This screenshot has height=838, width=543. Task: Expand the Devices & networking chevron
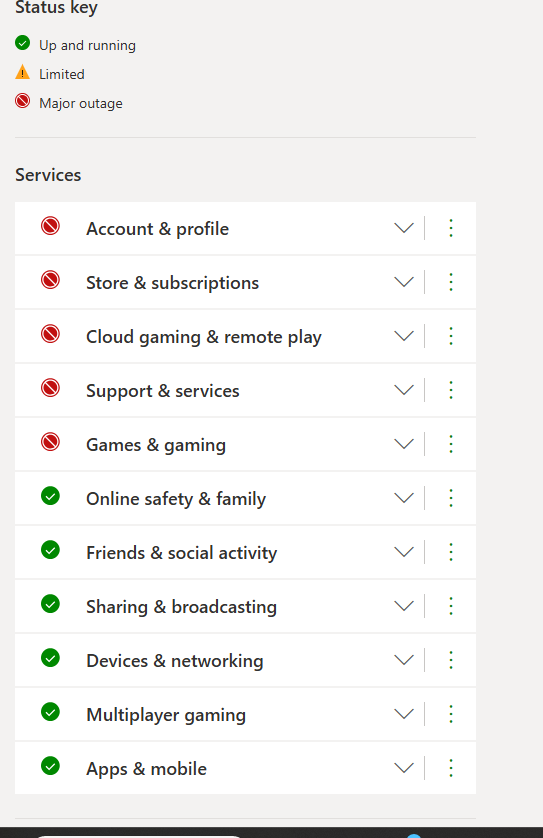[x=404, y=660]
